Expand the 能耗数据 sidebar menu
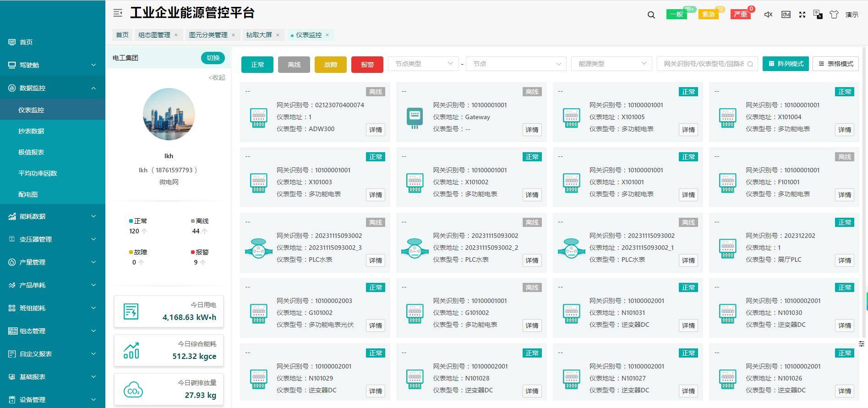Screen dimensions: 868x408 point(53,216)
